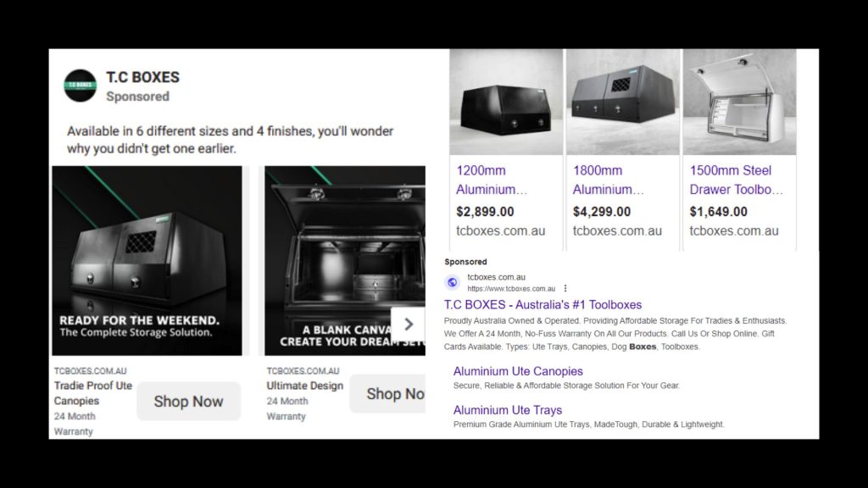The width and height of the screenshot is (868, 488).
Task: Click 'Premium Grade Aluminium Ute Trays' description
Action: coord(588,424)
